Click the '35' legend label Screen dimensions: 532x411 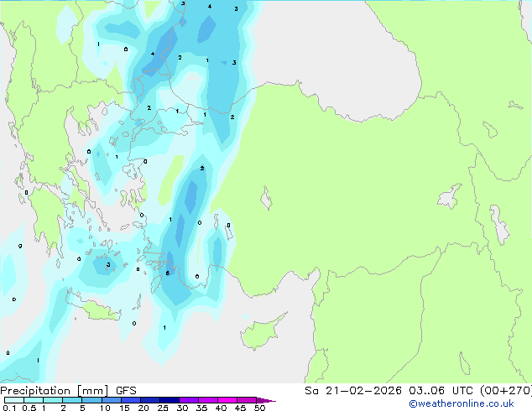click(x=201, y=408)
